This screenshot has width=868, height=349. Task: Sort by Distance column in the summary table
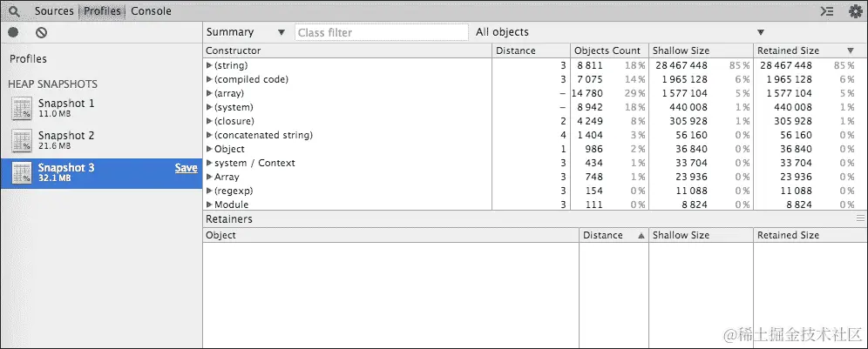coord(531,50)
